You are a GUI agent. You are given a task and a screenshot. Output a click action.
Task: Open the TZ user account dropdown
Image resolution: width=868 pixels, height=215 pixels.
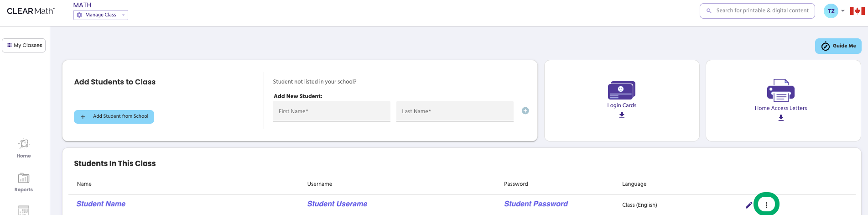834,11
